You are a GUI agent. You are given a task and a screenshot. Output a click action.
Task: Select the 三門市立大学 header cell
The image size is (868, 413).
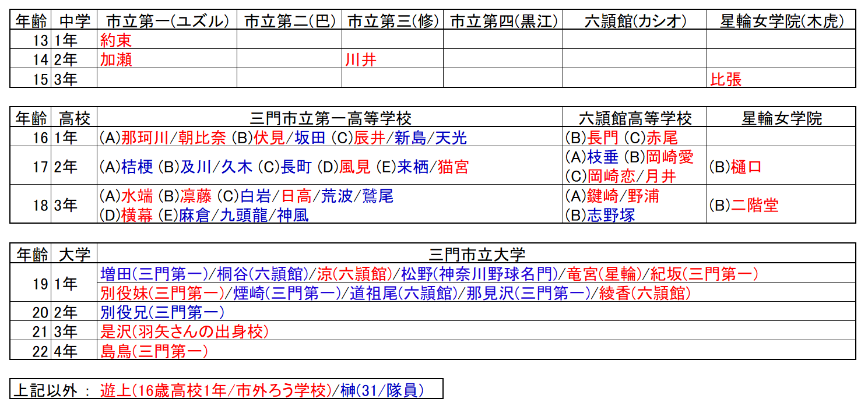476,253
